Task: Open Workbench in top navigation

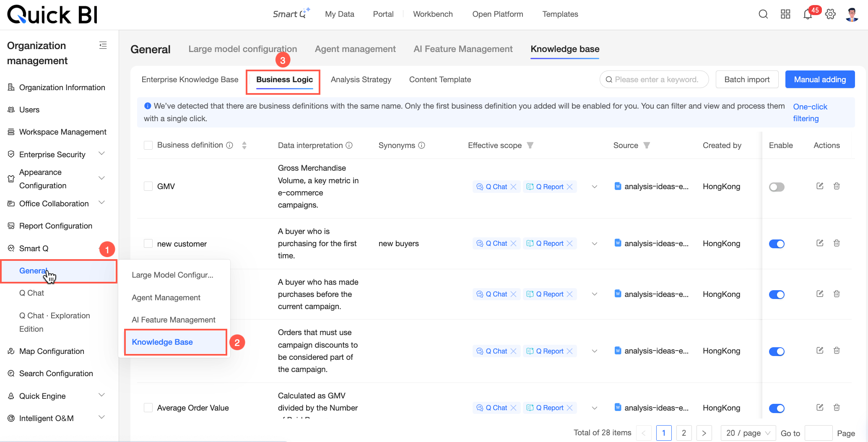Action: [433, 14]
